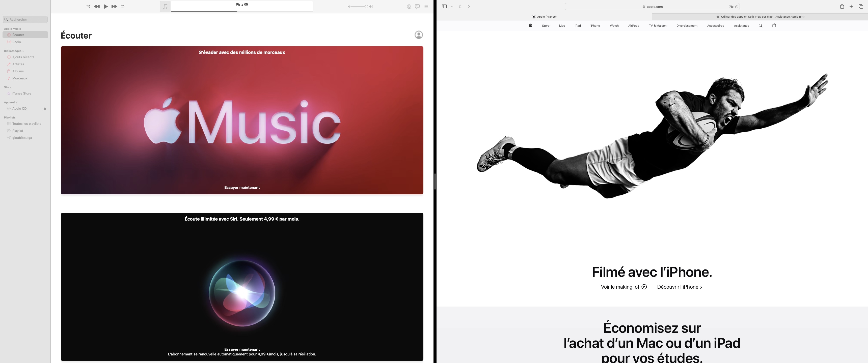Click the Safari share icon
This screenshot has width=868, height=363.
842,6
